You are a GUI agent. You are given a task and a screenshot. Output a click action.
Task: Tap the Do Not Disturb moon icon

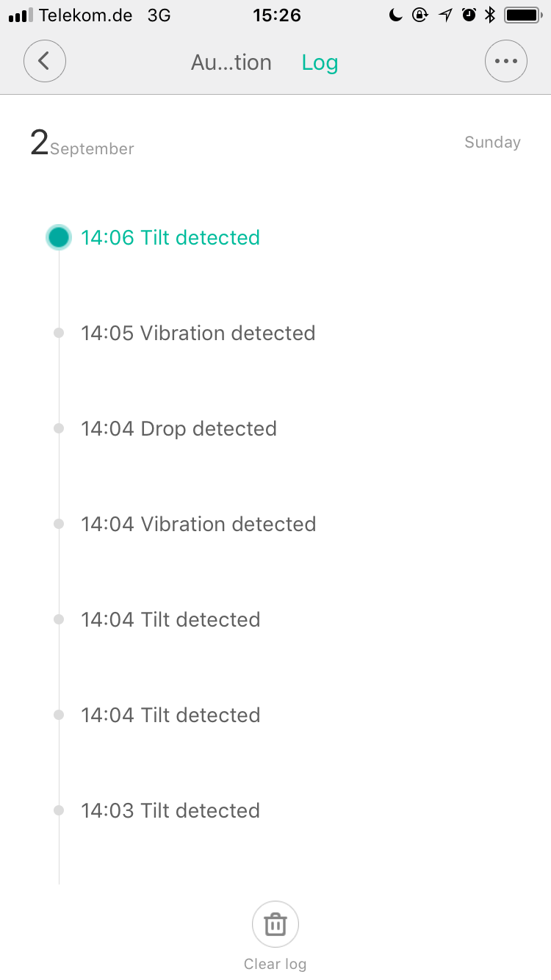click(x=396, y=15)
